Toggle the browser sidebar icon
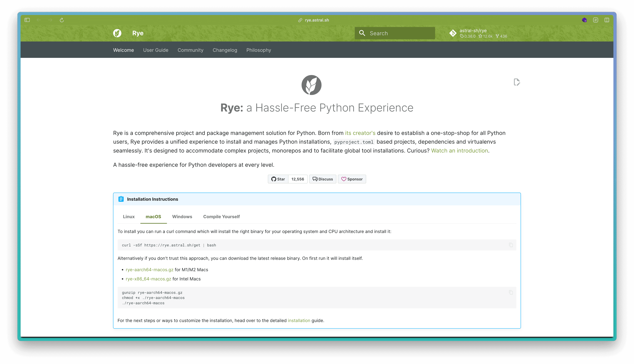The image size is (634, 364). (x=27, y=20)
